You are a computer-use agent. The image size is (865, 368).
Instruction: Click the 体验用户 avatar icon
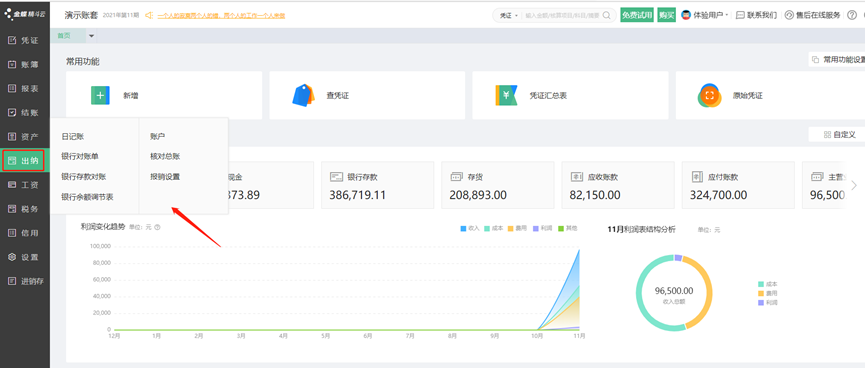687,15
